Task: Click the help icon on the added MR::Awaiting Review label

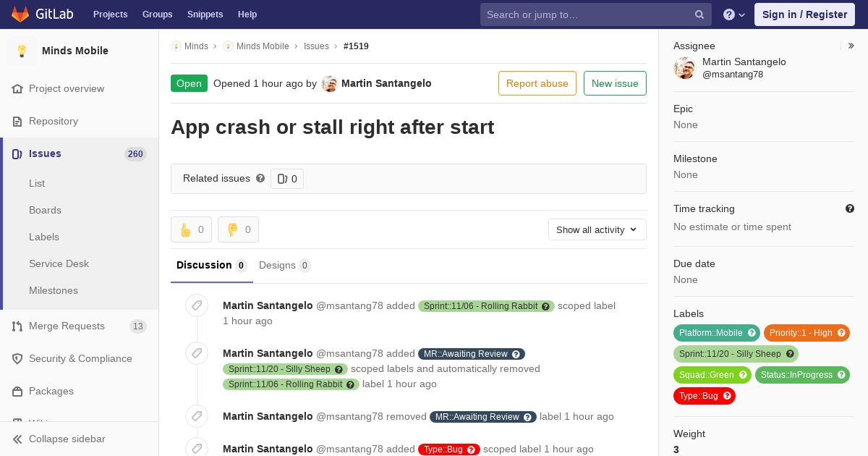Action: point(516,354)
